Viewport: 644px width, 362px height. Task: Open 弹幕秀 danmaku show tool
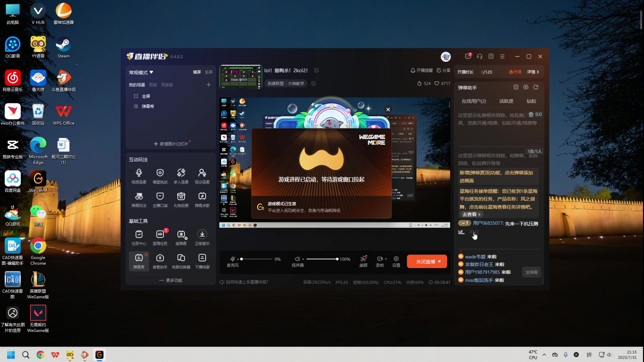point(139,261)
